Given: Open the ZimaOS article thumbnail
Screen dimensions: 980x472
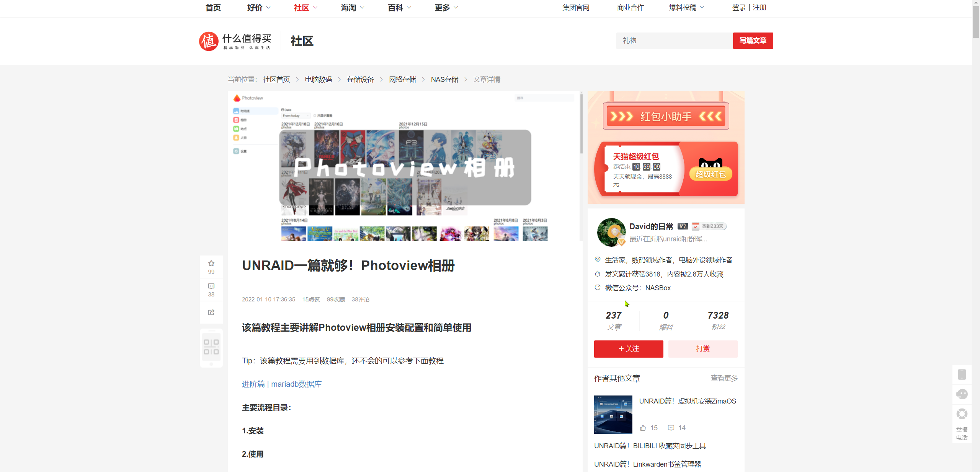Looking at the screenshot, I should point(613,415).
